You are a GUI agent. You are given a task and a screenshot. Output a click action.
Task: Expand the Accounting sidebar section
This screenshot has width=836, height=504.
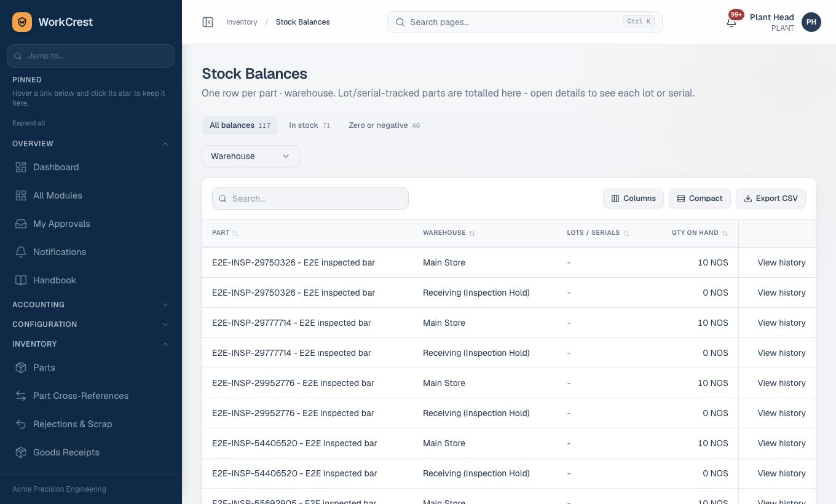tap(91, 305)
